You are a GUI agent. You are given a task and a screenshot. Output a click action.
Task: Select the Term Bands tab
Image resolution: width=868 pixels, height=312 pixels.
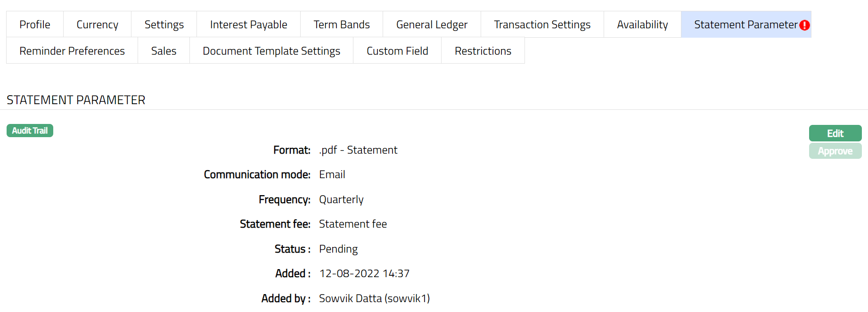point(342,25)
